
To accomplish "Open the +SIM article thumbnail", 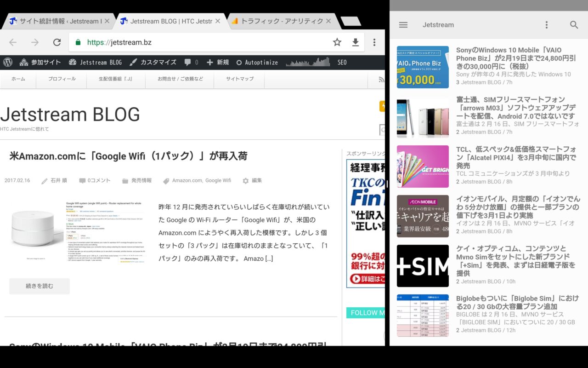I will [x=423, y=266].
